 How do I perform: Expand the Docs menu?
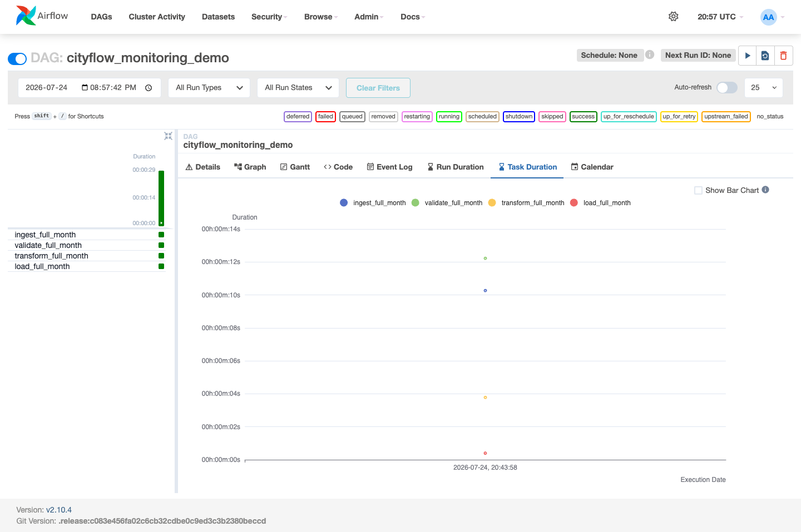click(x=413, y=17)
